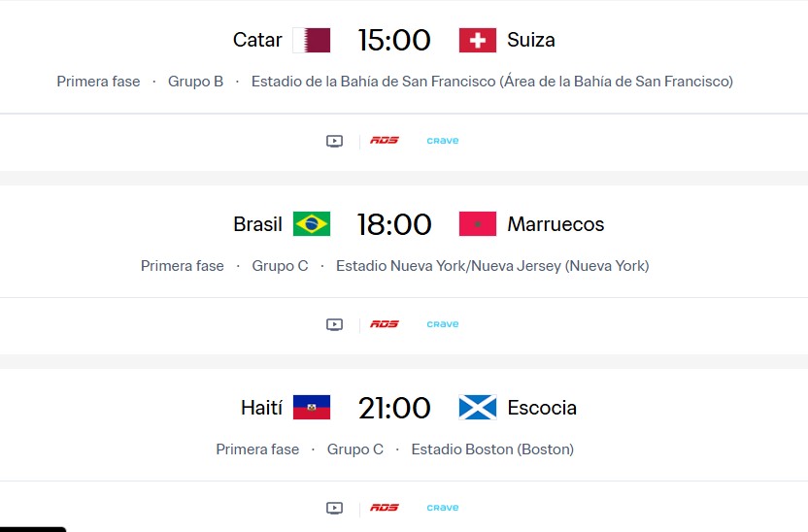The height and width of the screenshot is (532, 808).
Task: Click the TV broadcast icon under Brasil–Marruecos
Action: 334,324
